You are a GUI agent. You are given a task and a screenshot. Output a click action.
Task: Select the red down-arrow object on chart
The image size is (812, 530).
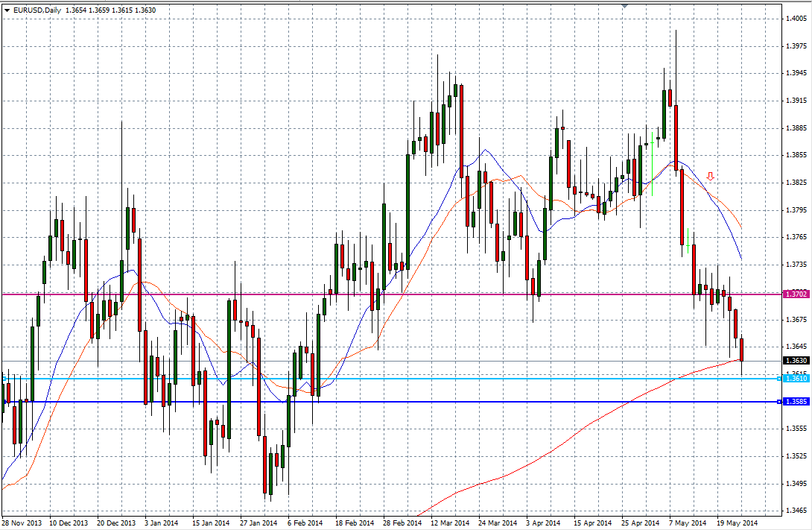coord(711,176)
